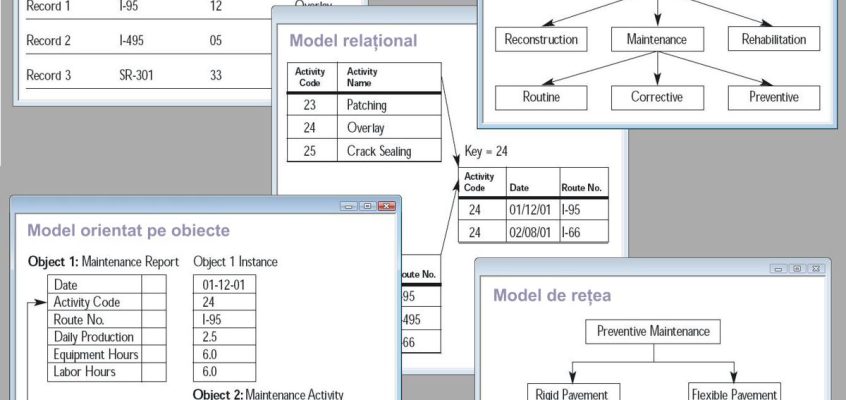Click the Model orientat pe obiecte heading
The width and height of the screenshot is (846, 400).
point(128,230)
